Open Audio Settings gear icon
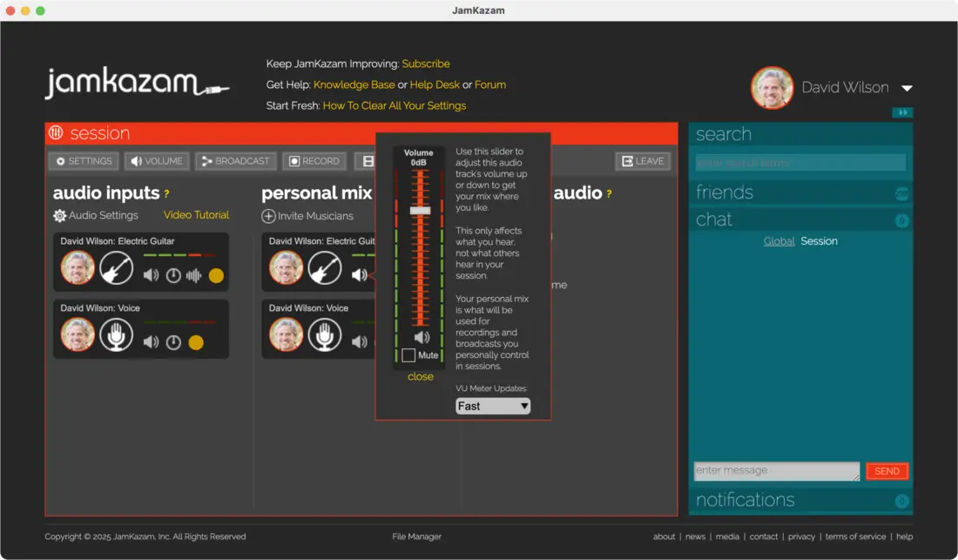 (60, 216)
